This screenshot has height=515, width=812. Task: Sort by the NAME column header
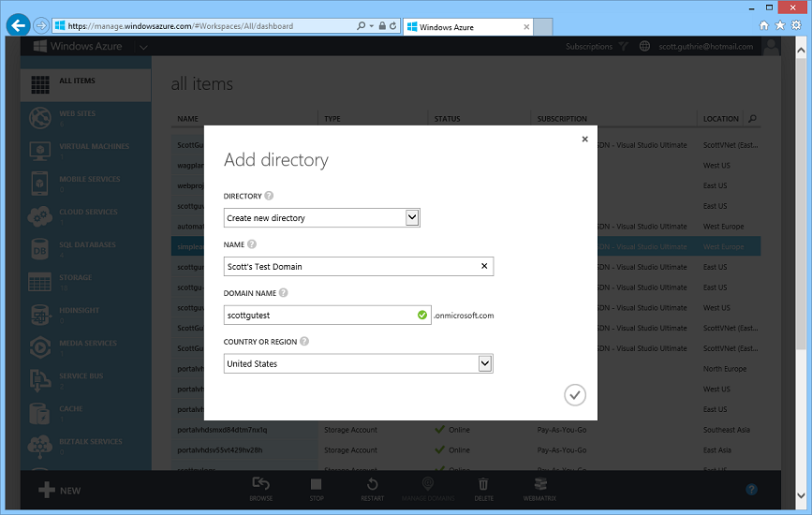(x=187, y=119)
